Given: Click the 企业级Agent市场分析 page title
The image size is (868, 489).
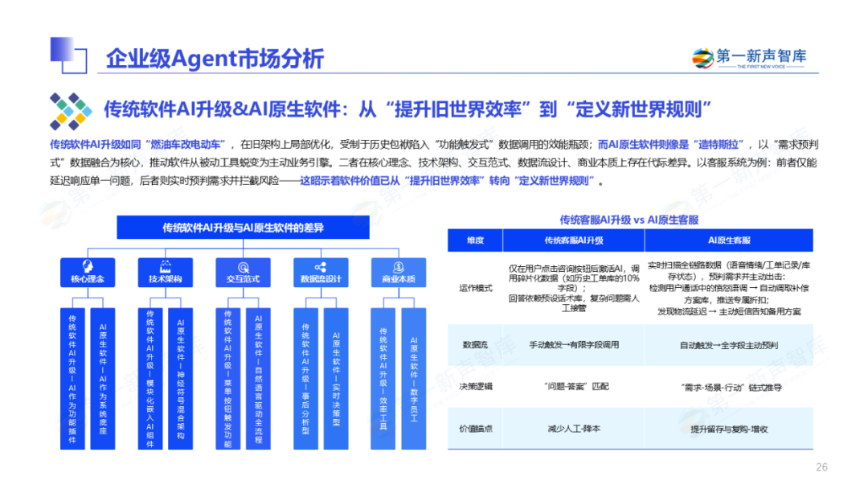Looking at the screenshot, I should coord(215,58).
